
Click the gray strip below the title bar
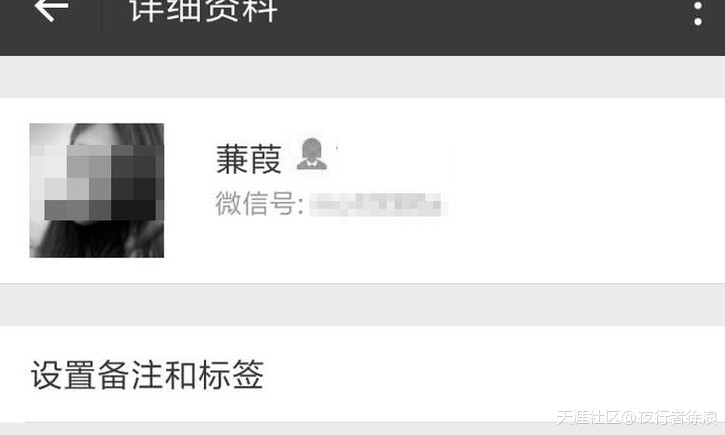(362, 77)
